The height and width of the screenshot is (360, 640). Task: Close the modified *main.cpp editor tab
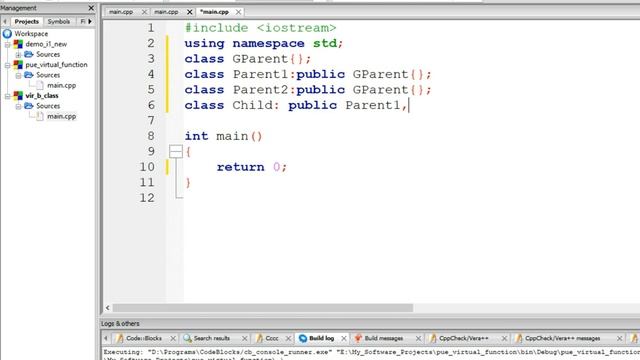click(x=238, y=12)
